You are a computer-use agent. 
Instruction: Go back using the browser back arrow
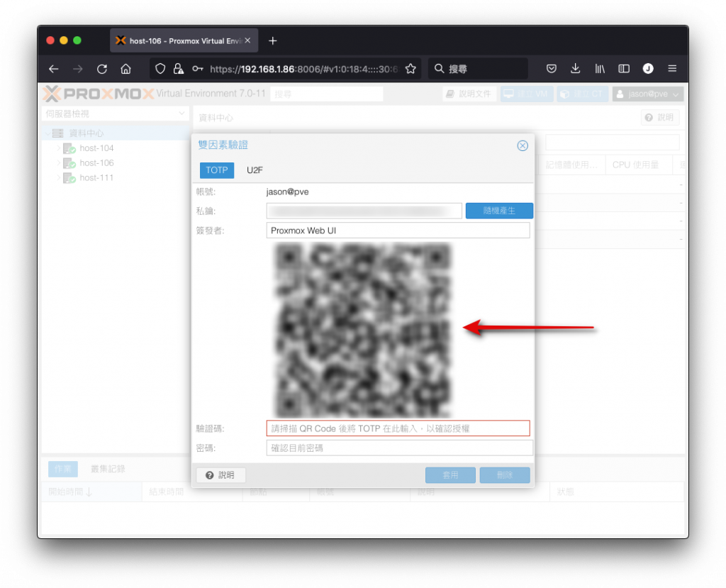tap(54, 69)
